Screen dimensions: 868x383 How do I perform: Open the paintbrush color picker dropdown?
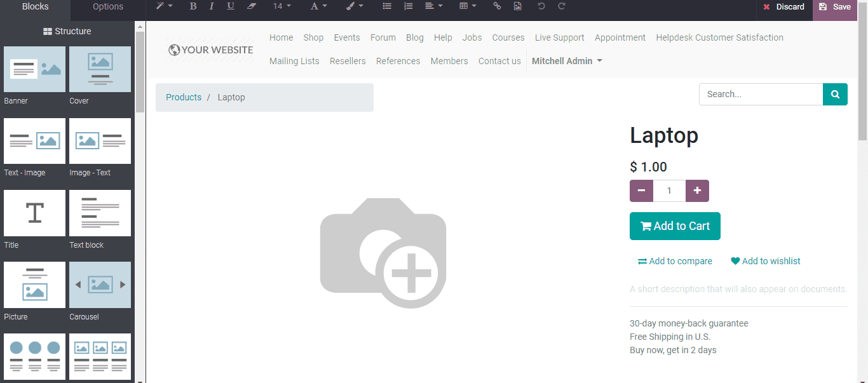tap(355, 6)
